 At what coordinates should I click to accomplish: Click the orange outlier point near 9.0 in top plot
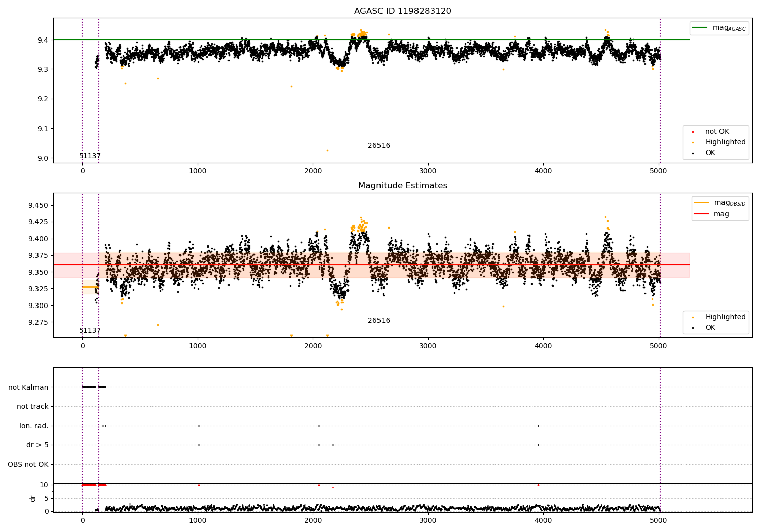coord(327,150)
